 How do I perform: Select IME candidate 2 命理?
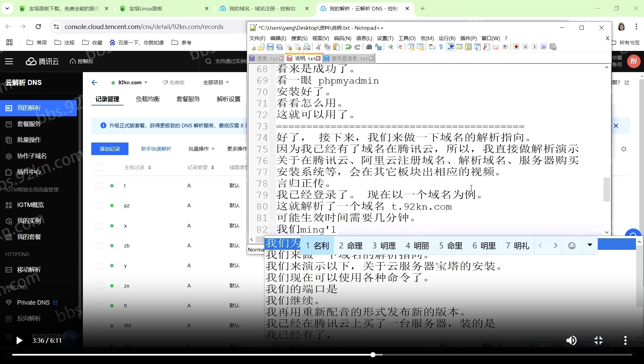(x=350, y=246)
